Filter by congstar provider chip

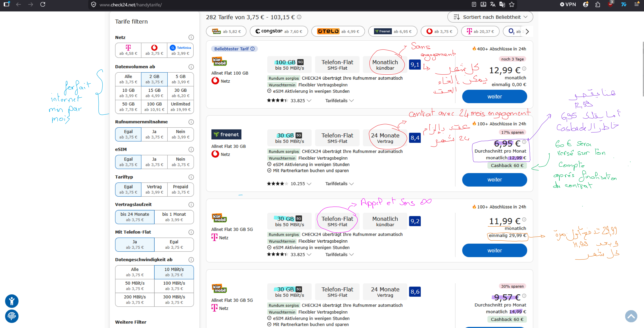point(279,31)
